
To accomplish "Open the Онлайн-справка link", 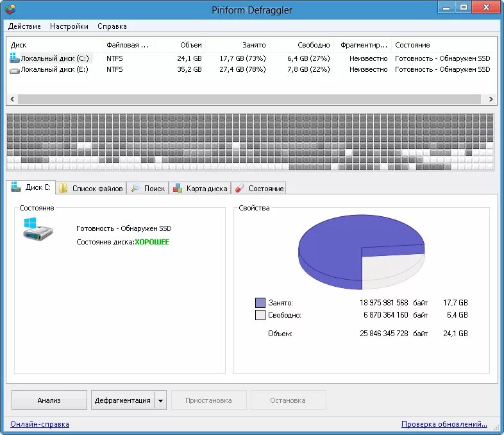I will [40, 424].
